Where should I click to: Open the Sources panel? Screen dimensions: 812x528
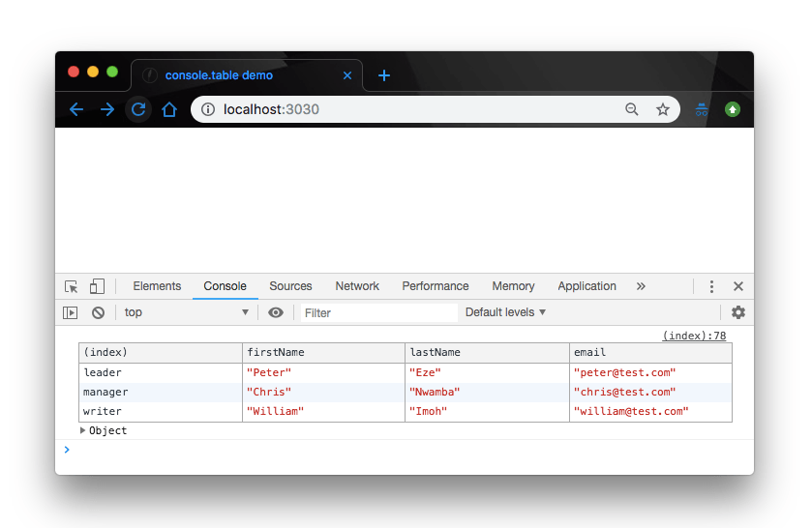[290, 286]
